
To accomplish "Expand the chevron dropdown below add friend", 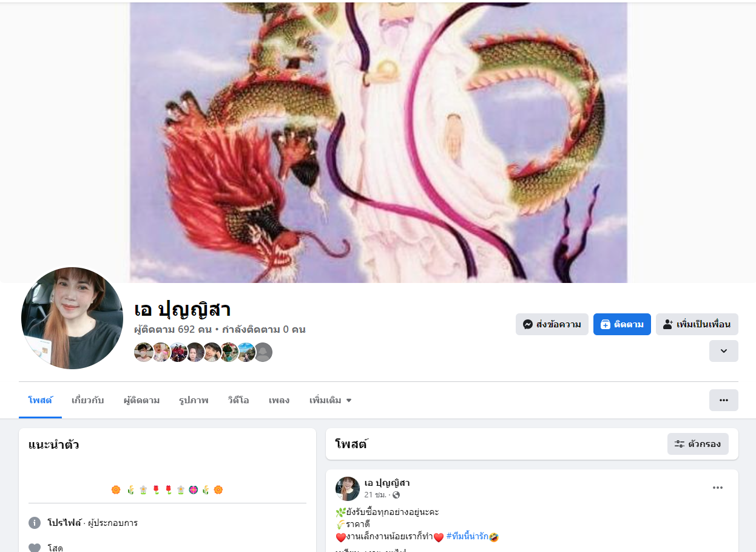I will pyautogui.click(x=723, y=351).
